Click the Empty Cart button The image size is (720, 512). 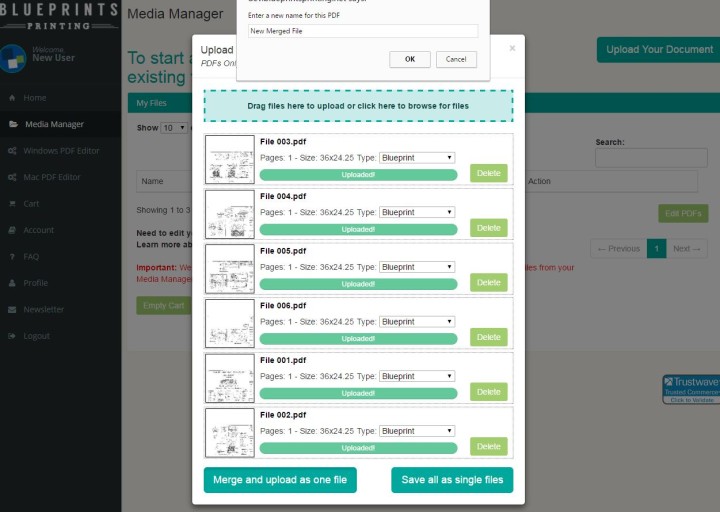click(163, 305)
